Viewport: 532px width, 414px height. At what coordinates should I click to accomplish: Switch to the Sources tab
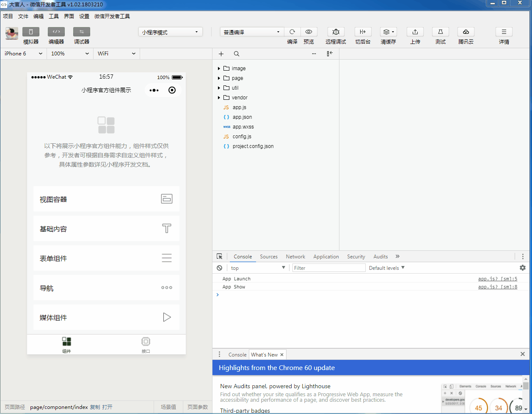269,257
